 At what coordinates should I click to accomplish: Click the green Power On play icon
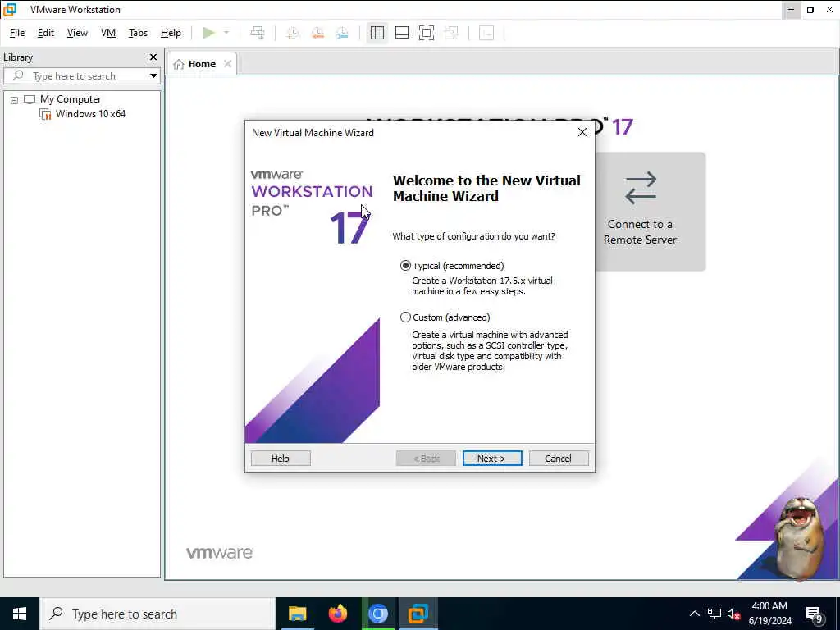(x=209, y=33)
